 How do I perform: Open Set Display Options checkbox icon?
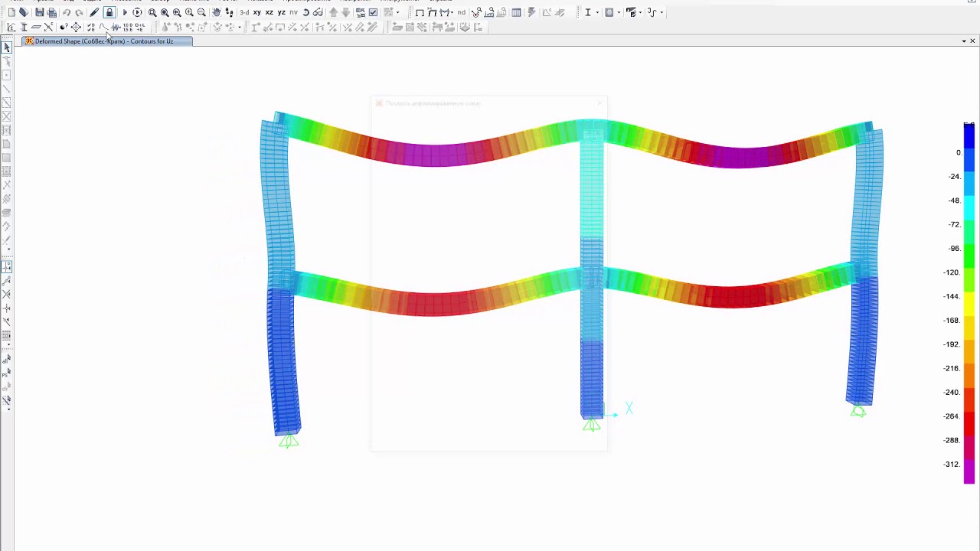pos(373,12)
